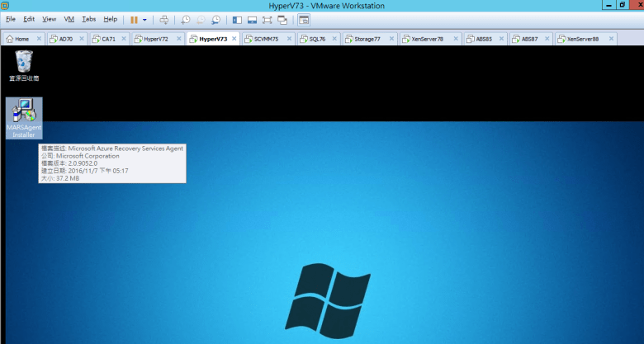Click the console view toolbar icon
Viewport: 644px width, 344px height.
(304, 19)
